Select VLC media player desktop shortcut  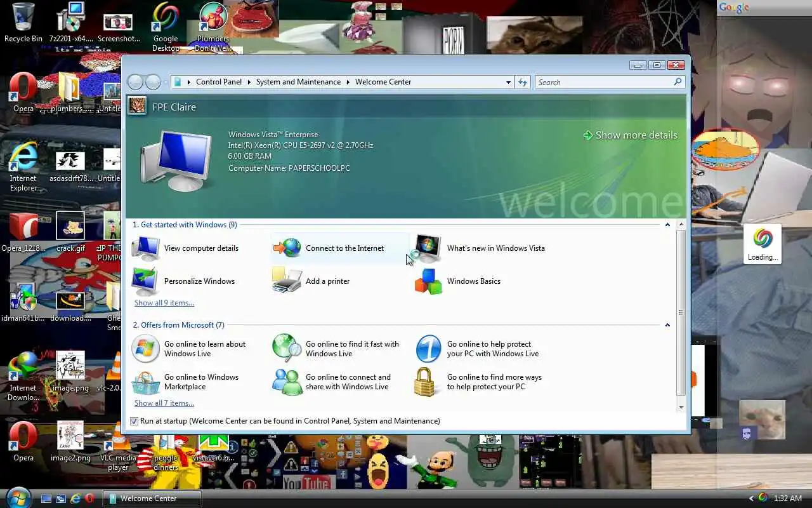[x=118, y=446]
